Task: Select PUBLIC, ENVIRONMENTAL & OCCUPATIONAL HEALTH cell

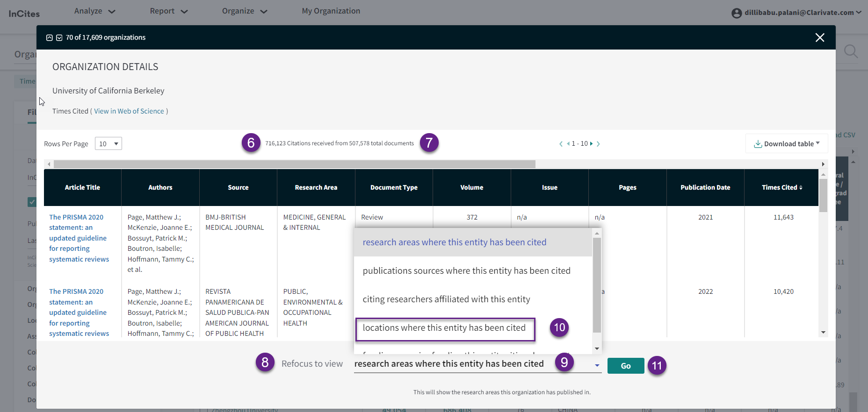Action: 313,307
